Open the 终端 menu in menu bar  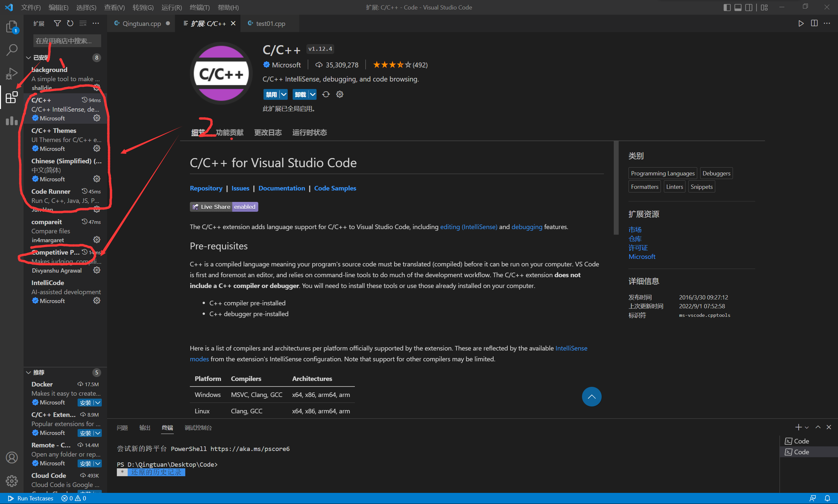coord(199,8)
